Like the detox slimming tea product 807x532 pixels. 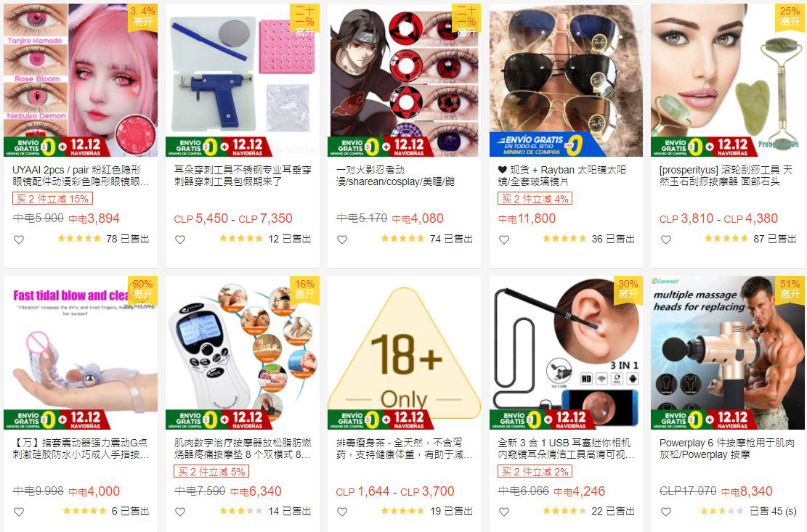(x=342, y=512)
